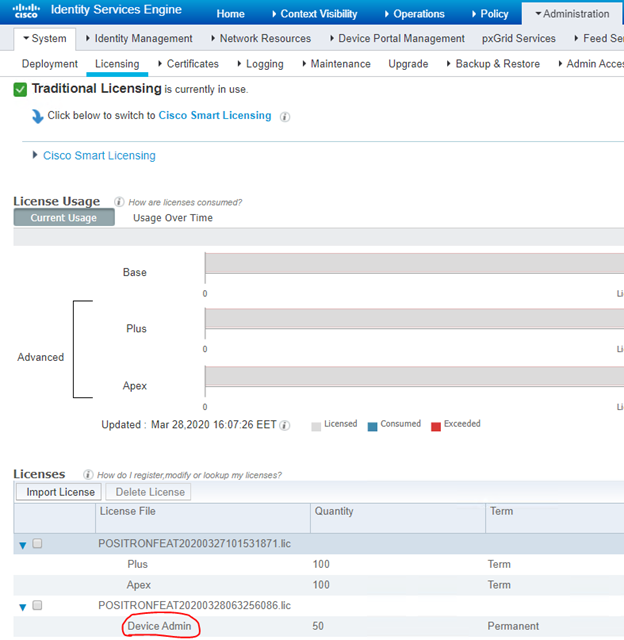
Task: Click the info icon beside Cisco Smart Licensing link
Action: click(285, 117)
